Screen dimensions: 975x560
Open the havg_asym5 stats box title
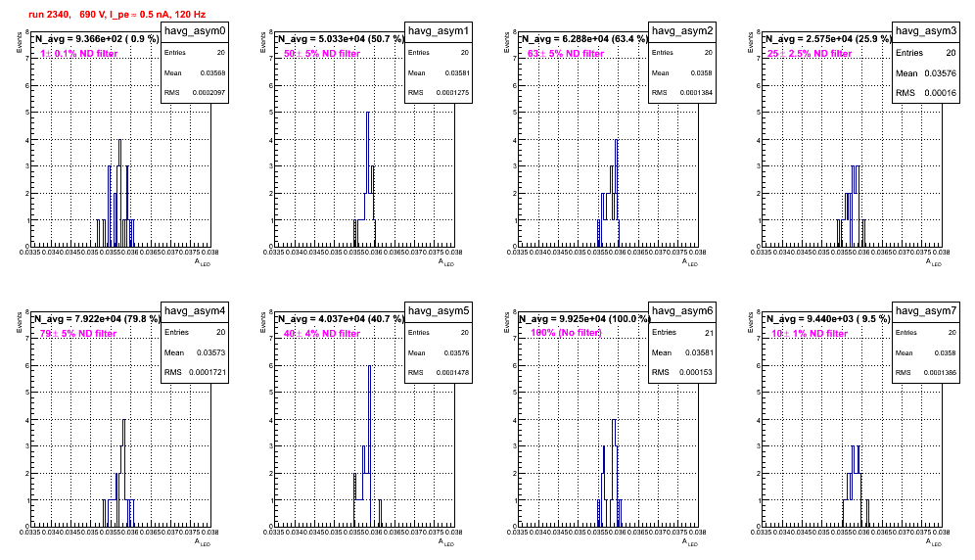point(439,310)
